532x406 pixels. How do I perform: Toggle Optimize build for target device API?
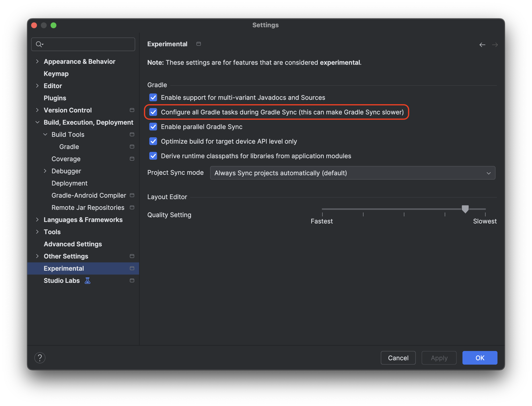(153, 141)
